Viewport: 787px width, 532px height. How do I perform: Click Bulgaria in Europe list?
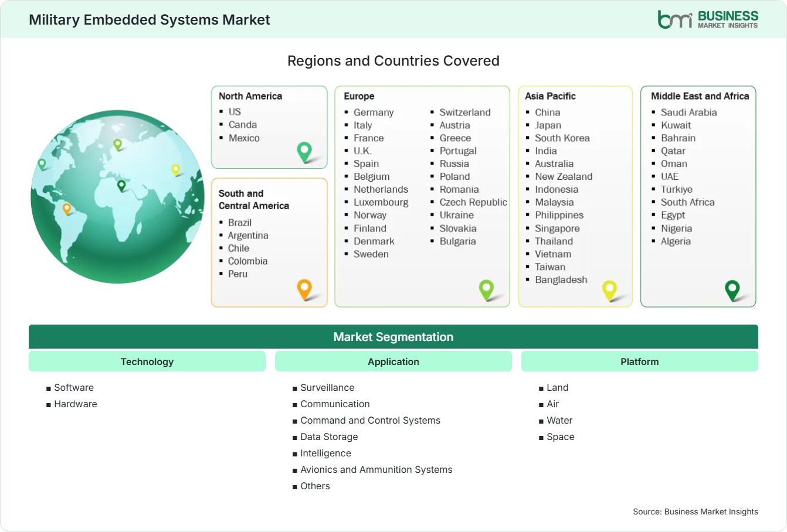tap(458, 241)
